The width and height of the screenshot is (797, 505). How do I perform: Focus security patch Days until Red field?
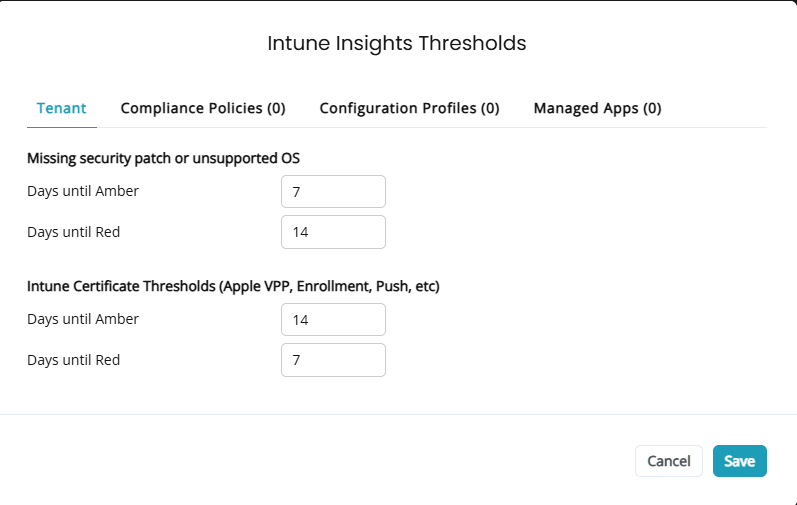pos(333,232)
